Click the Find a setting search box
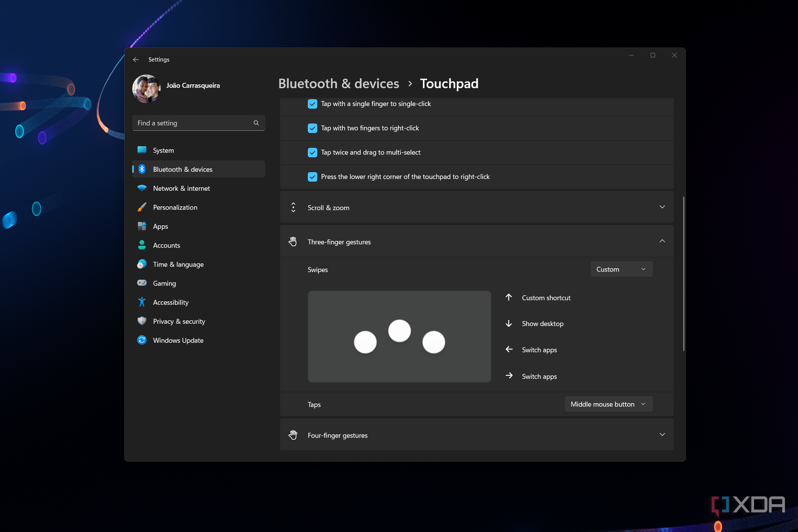The image size is (798, 532). coord(194,123)
